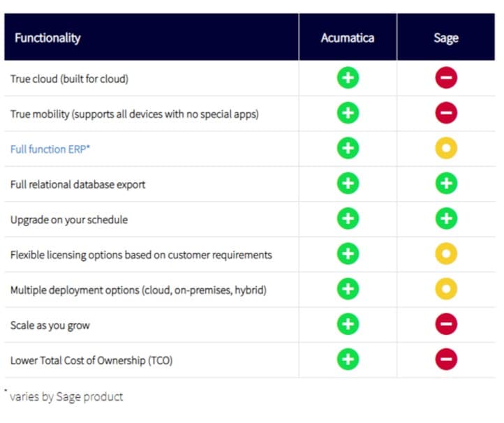Click Sage's green plus for Upgrade on your schedule
504x423 pixels.
point(446,218)
